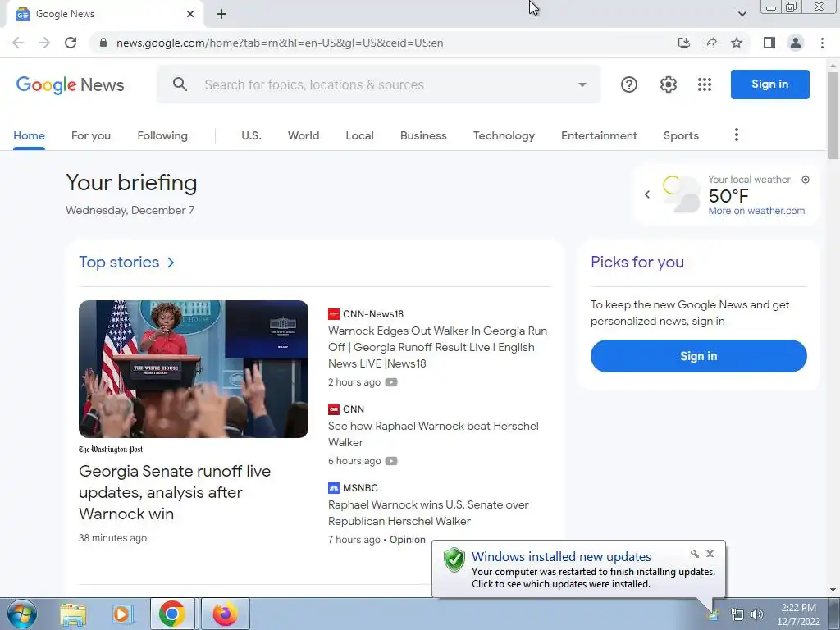The width and height of the screenshot is (840, 630).
Task: Open the browser side panel
Action: click(x=769, y=43)
